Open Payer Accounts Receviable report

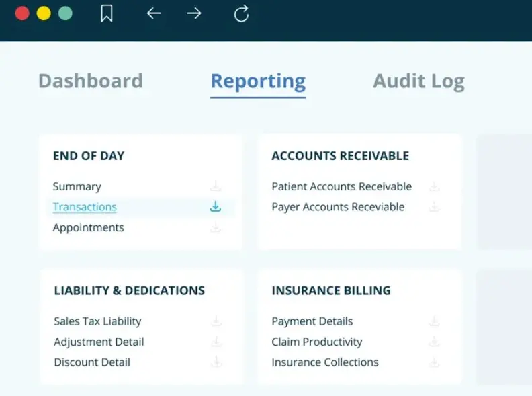(338, 207)
